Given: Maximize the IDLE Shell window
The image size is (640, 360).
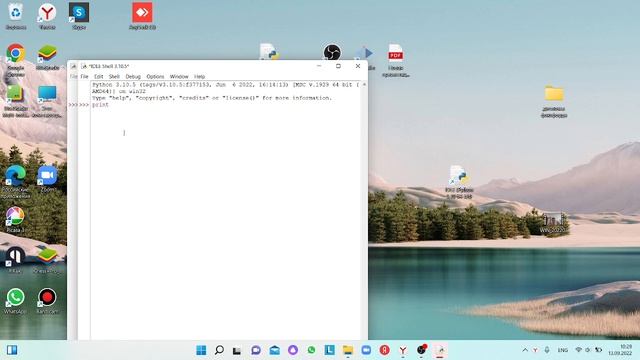Looking at the screenshot, I should point(338,66).
